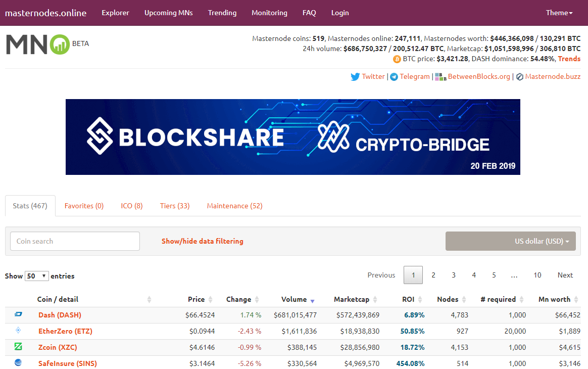
Task: Open the BetweenBlocks.org link
Action: click(479, 76)
